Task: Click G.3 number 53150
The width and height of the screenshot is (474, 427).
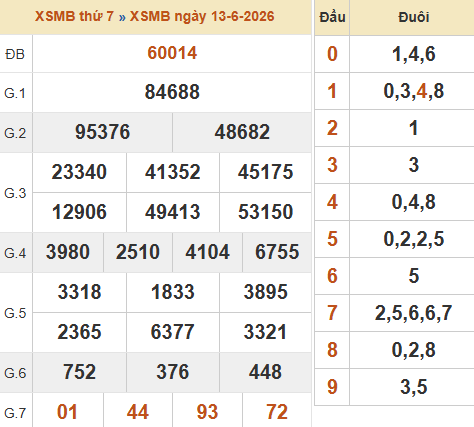Action: click(x=265, y=212)
